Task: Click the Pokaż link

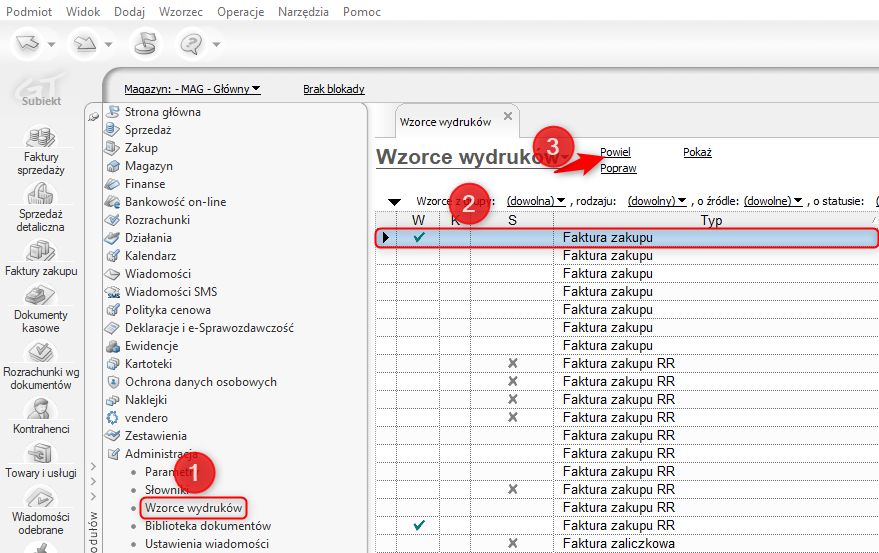Action: point(697,152)
